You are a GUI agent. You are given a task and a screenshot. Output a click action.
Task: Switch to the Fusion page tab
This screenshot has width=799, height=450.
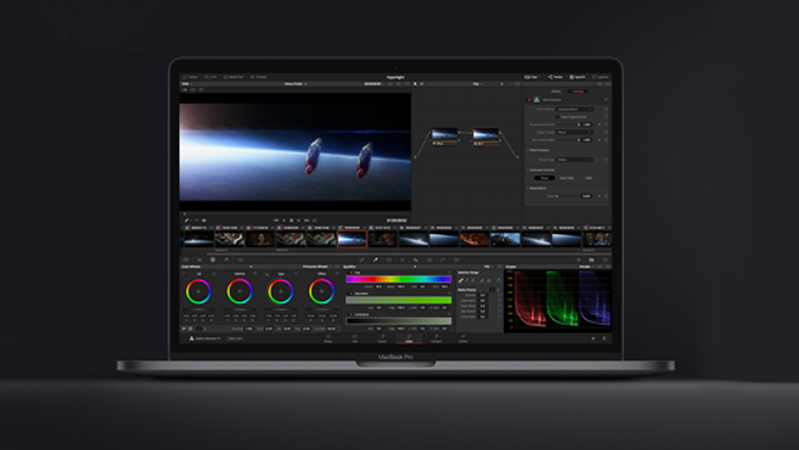(382, 338)
